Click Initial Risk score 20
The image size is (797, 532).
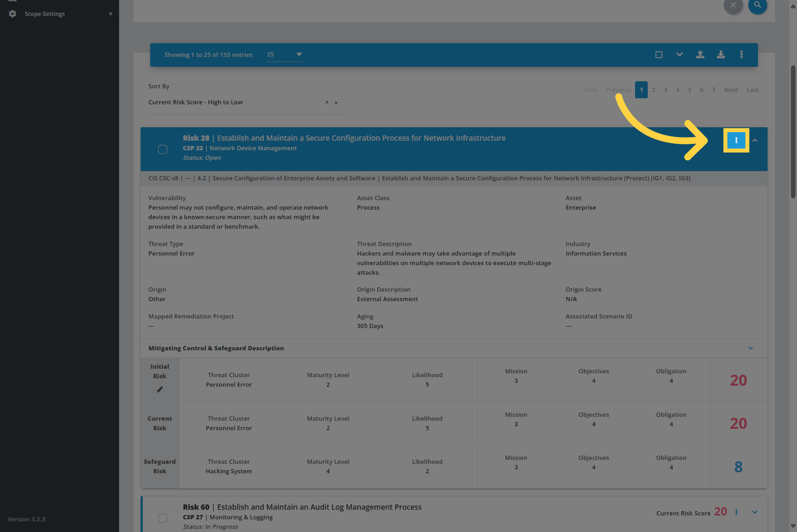[x=738, y=380]
